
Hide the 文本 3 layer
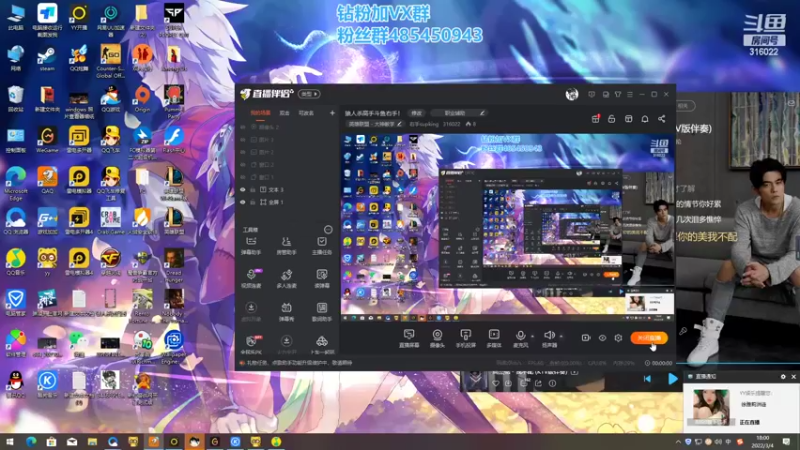coord(243,189)
